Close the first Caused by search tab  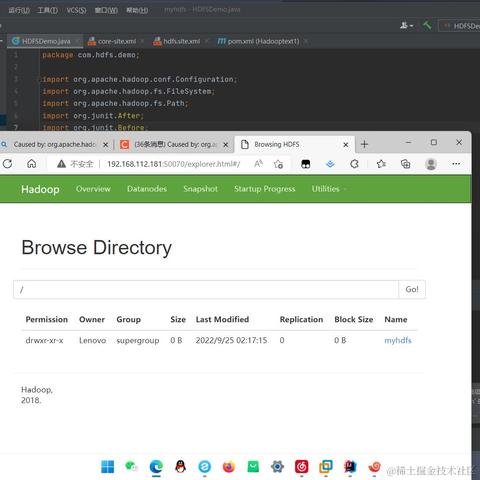tap(105, 145)
